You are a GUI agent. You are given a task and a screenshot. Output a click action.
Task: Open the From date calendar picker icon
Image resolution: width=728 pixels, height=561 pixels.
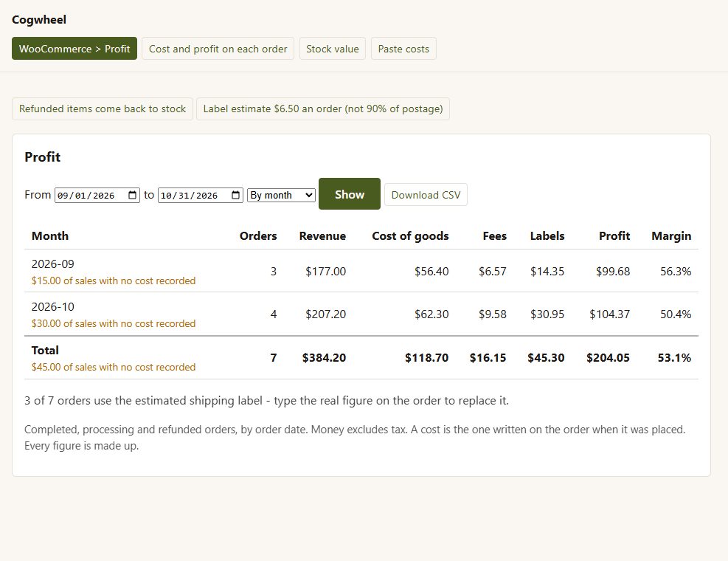132,195
